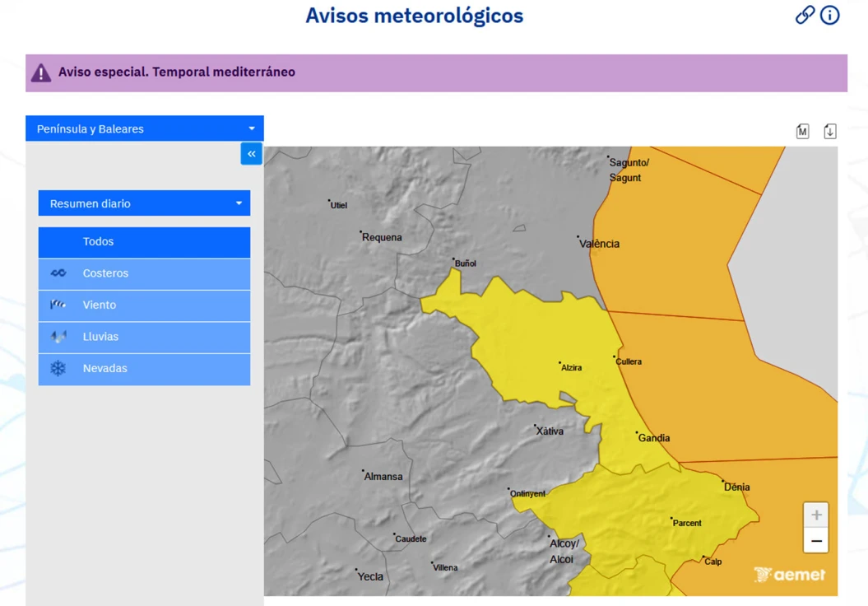Click the link sharing icon in the header
868x606 pixels.
pos(804,15)
